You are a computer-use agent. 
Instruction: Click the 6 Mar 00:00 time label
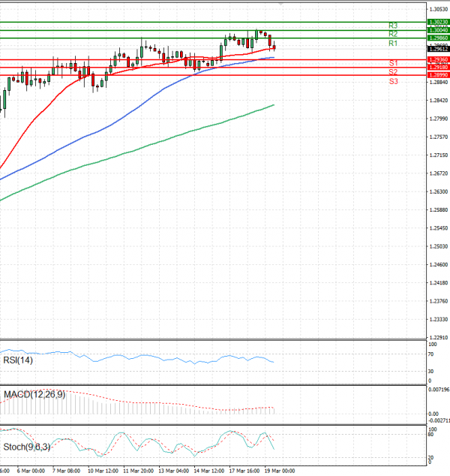click(x=31, y=471)
